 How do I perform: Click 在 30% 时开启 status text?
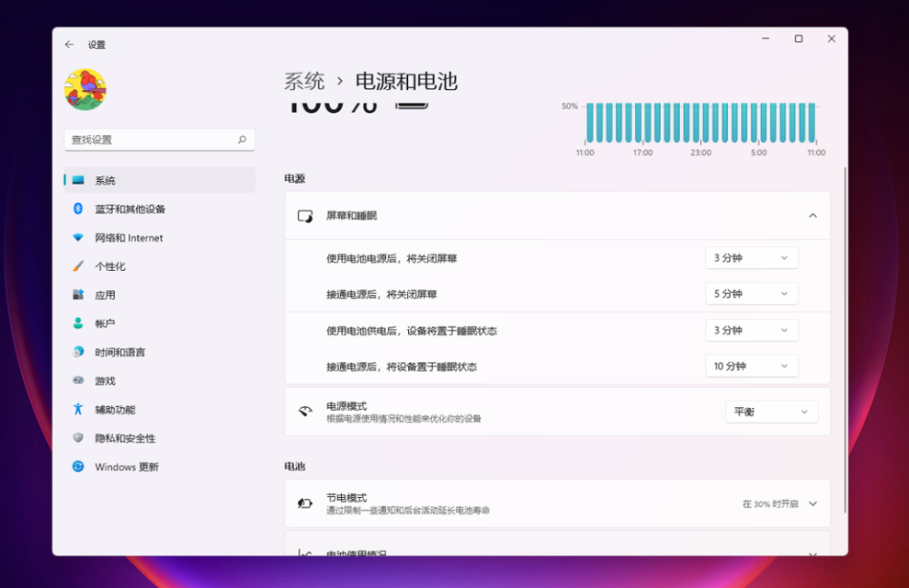pyautogui.click(x=770, y=503)
